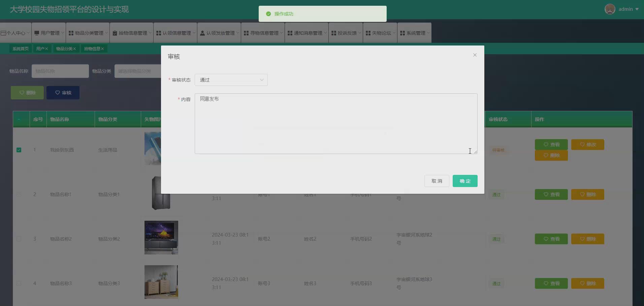Screen dimensions: 644x306
Task: Switch to the 系统首页 tab
Action: point(20,49)
